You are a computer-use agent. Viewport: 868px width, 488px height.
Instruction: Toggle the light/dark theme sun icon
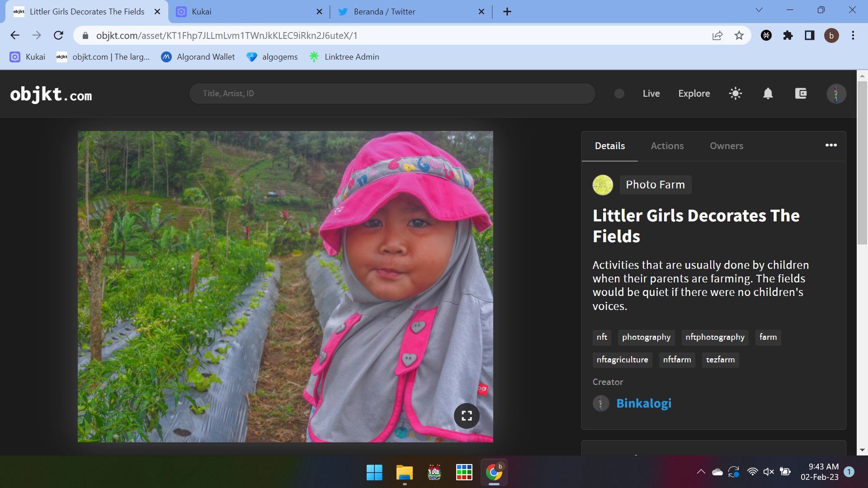coord(736,94)
